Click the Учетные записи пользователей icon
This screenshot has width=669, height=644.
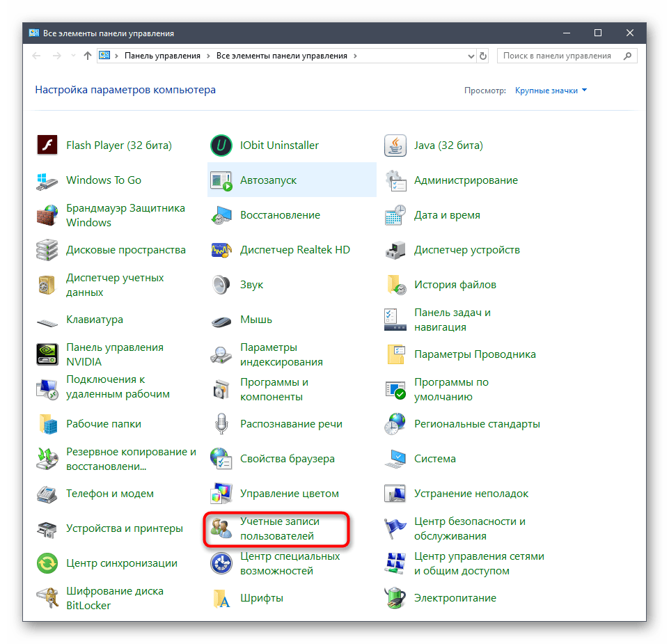coord(221,528)
